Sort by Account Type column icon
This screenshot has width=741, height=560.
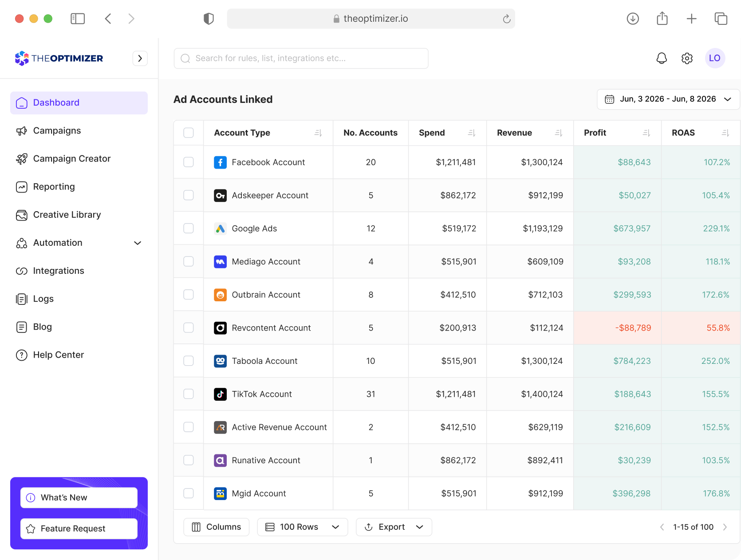pos(318,133)
